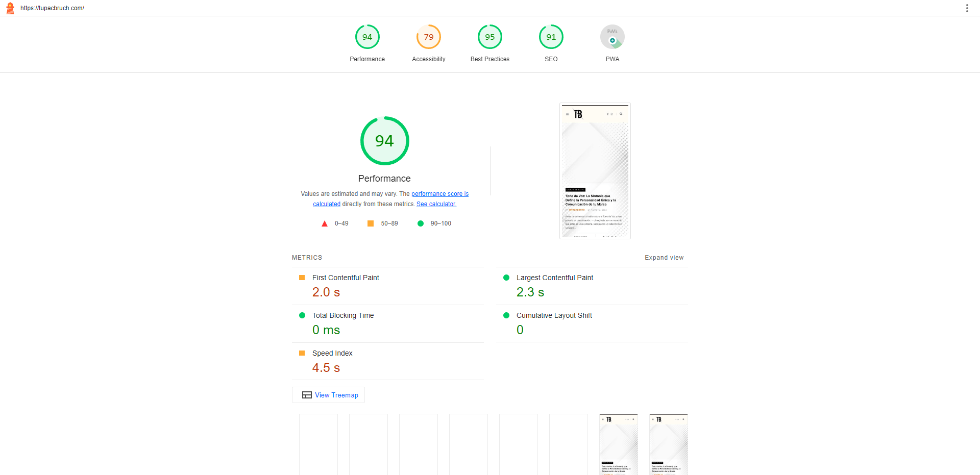Open the three-dot tools menu
The height and width of the screenshot is (475, 980).
[967, 8]
